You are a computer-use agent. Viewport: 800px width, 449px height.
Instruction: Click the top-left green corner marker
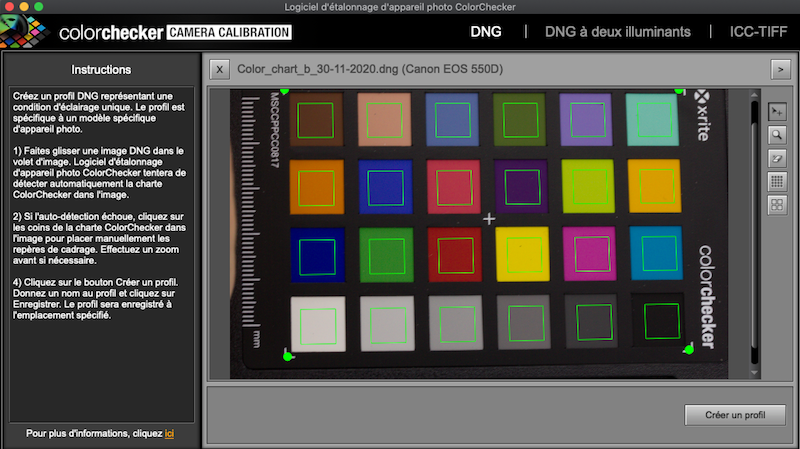click(285, 91)
